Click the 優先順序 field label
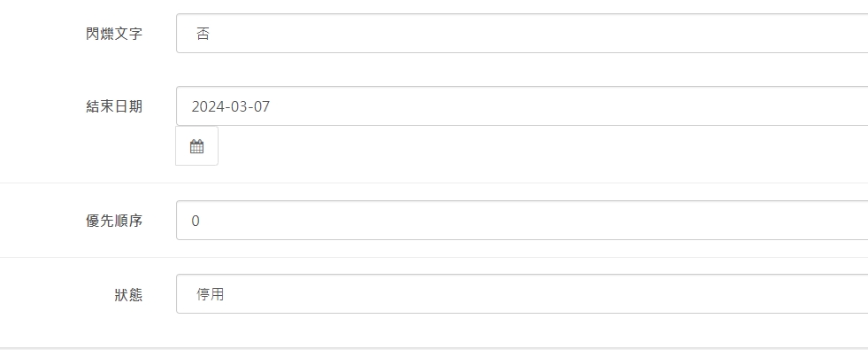 [x=114, y=221]
